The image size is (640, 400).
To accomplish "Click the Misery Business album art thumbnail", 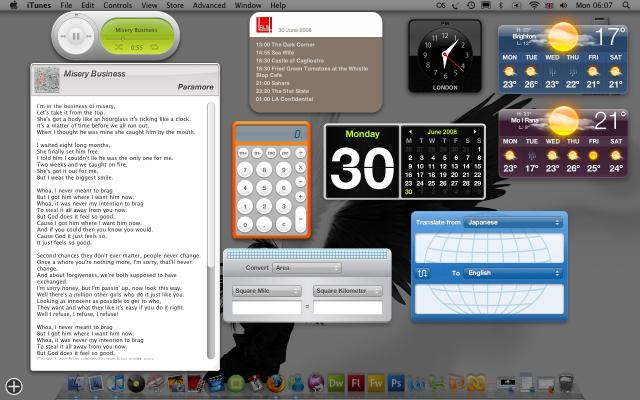I will coord(47,80).
